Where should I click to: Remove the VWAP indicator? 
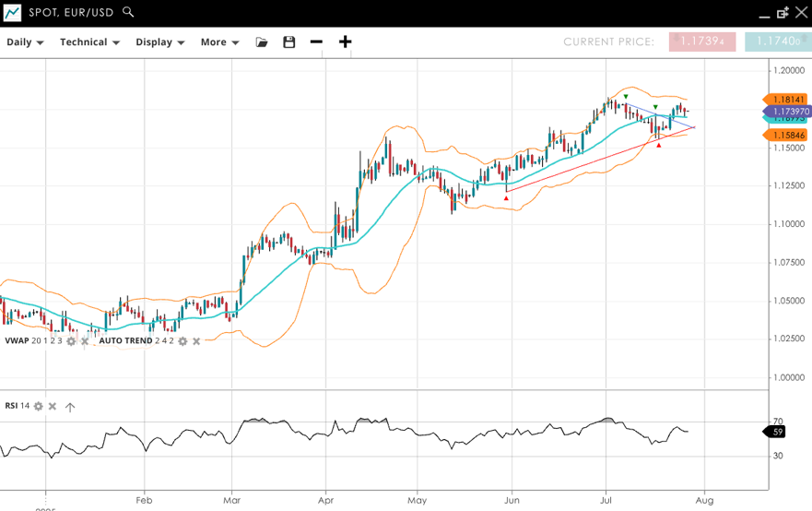coord(85,341)
